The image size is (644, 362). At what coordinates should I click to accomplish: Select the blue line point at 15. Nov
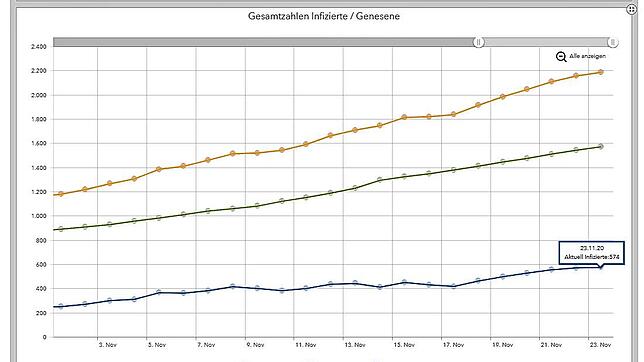click(x=404, y=282)
